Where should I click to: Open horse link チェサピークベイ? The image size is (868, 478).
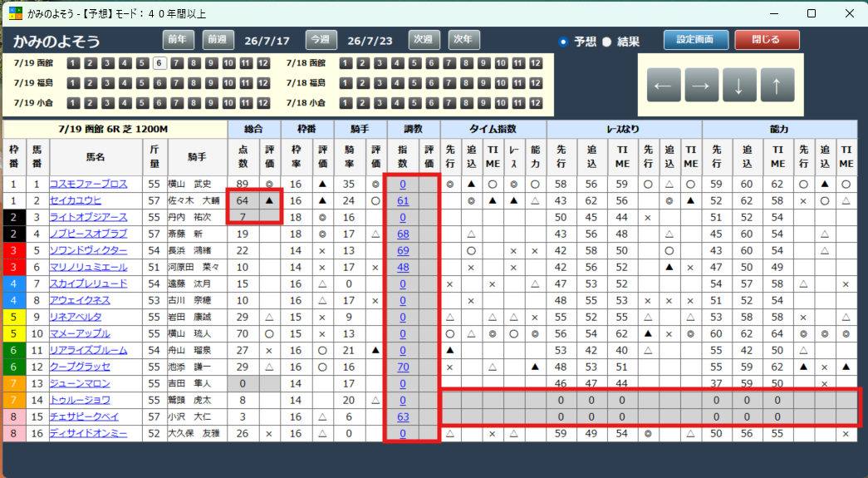(84, 416)
